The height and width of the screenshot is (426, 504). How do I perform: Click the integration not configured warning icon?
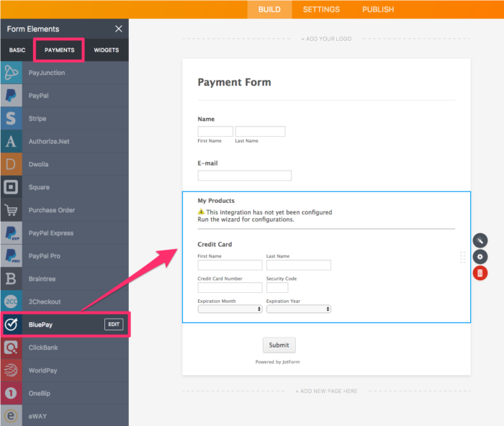[x=201, y=212]
